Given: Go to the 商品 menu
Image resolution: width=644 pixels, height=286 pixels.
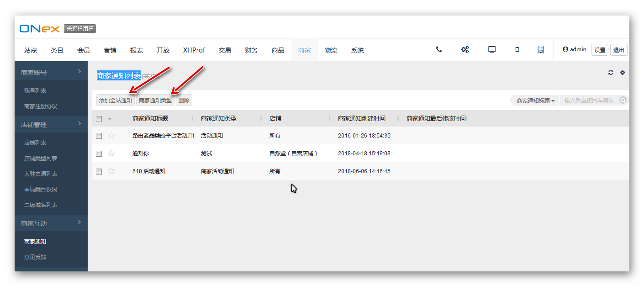Looking at the screenshot, I should pos(278,50).
